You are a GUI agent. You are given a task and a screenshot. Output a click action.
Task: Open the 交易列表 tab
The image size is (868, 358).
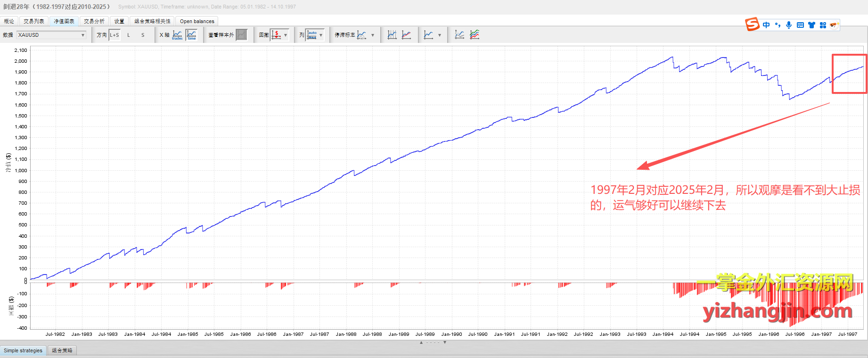34,21
